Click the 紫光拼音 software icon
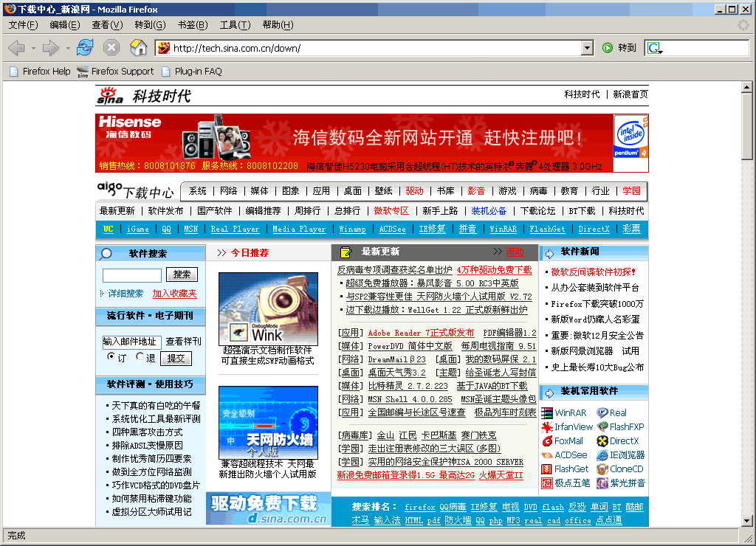 click(602, 483)
